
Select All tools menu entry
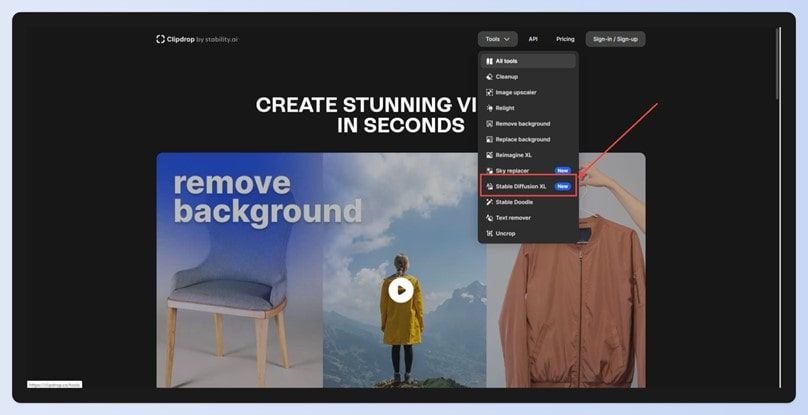click(528, 61)
